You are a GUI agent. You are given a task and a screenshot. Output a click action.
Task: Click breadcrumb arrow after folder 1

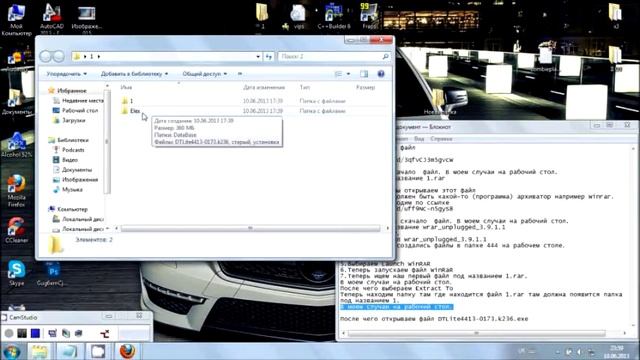pos(99,57)
